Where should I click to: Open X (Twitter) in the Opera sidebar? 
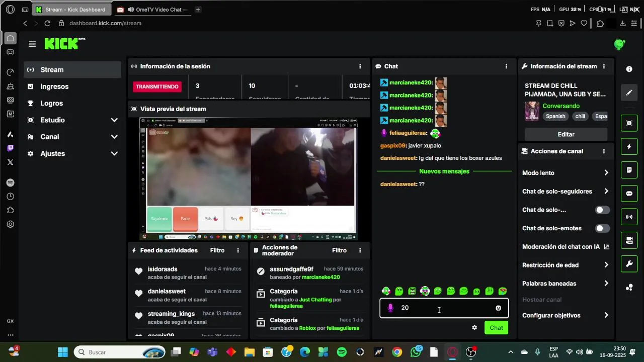(10, 162)
